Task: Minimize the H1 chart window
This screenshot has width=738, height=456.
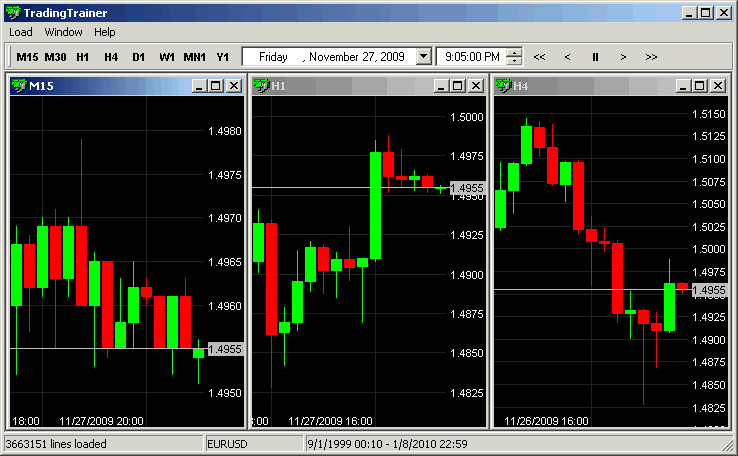Action: click(x=441, y=86)
